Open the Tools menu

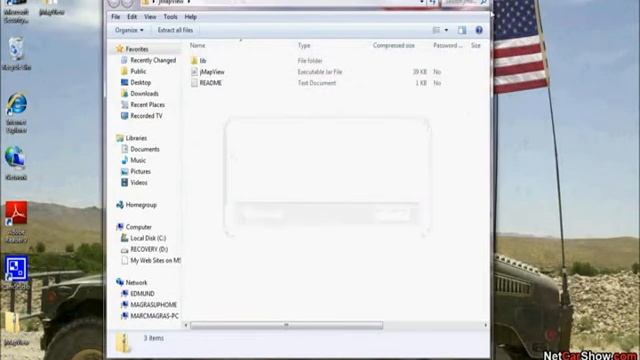pyautogui.click(x=170, y=17)
